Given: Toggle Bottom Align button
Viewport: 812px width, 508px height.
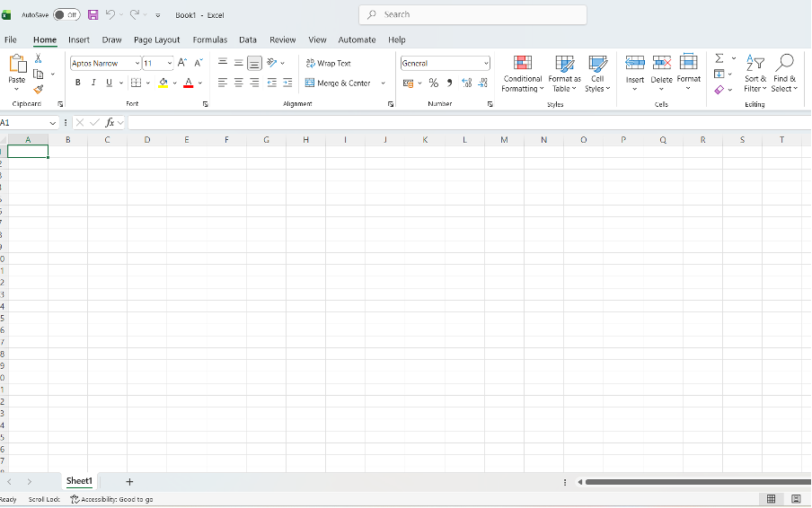Looking at the screenshot, I should [x=254, y=63].
